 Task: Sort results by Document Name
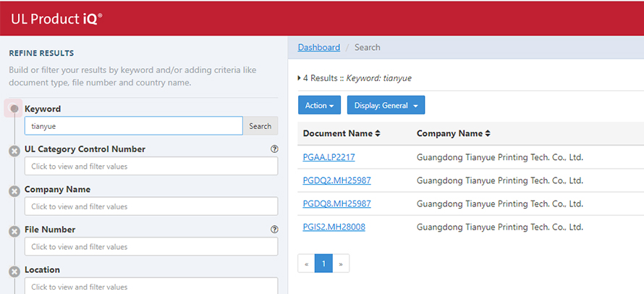pos(342,134)
